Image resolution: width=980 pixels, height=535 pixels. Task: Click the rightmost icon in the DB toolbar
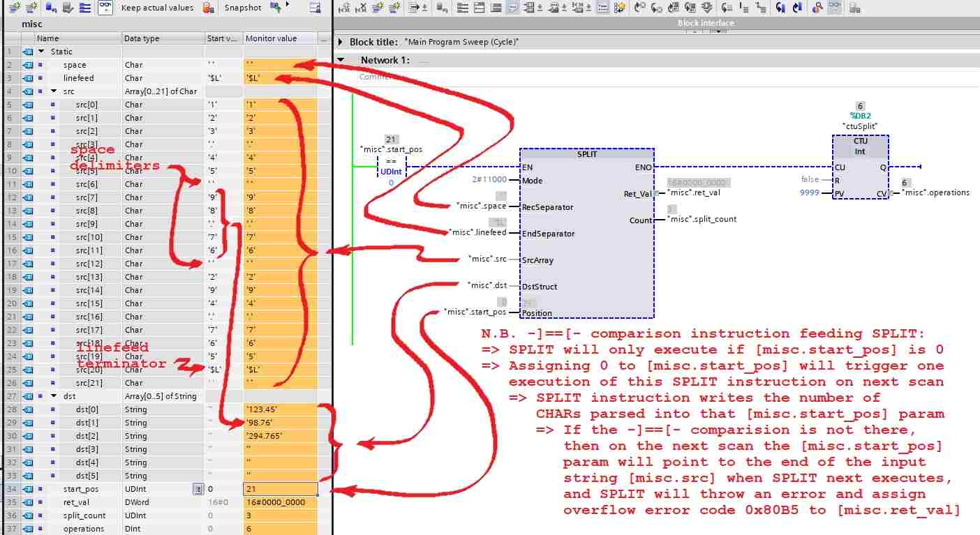click(315, 8)
